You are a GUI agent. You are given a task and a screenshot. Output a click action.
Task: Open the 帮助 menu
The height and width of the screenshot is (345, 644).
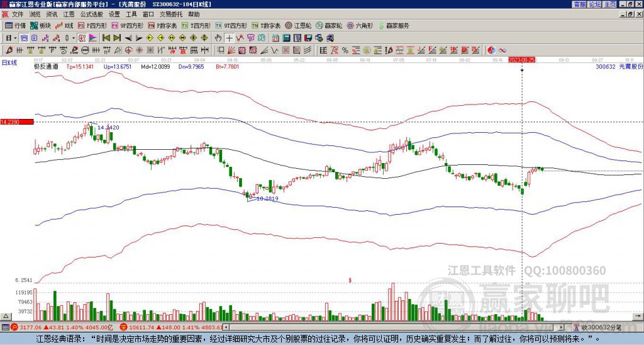coord(194,14)
